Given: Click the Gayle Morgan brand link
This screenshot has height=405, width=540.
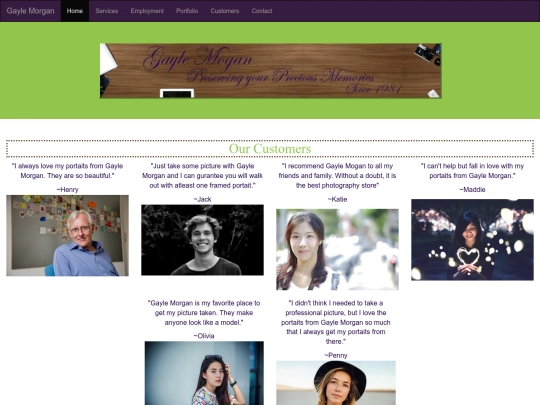Looking at the screenshot, I should tap(30, 11).
